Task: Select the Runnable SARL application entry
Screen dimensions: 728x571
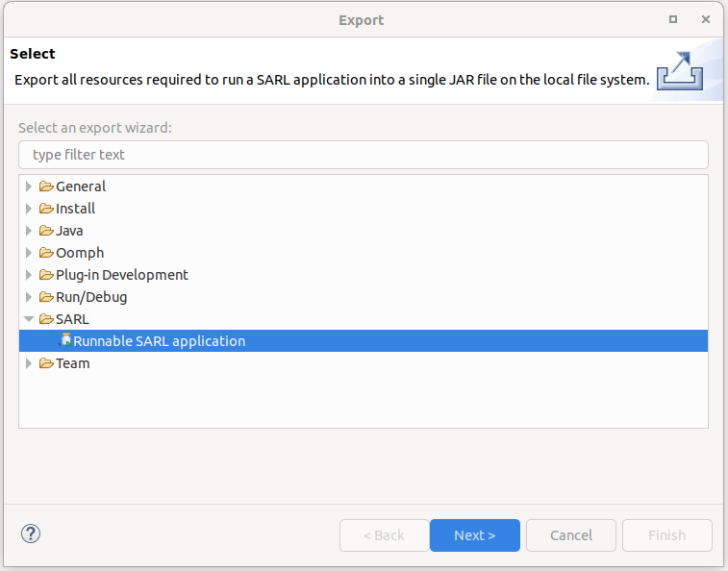Action: (x=364, y=340)
